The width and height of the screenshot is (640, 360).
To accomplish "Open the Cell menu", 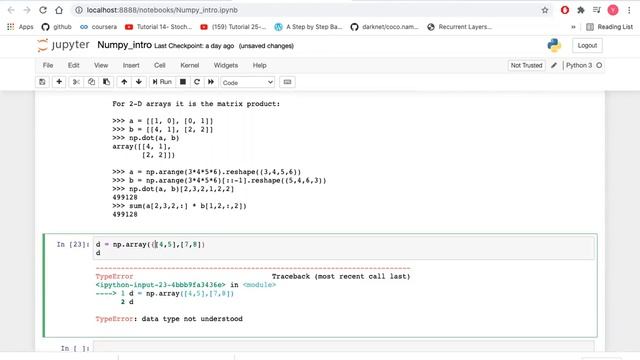I will (160, 65).
